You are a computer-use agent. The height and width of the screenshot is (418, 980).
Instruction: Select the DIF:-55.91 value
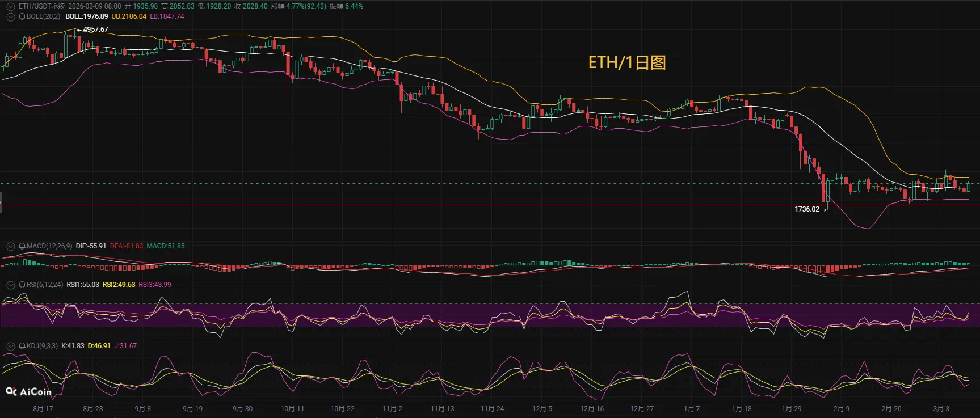click(x=91, y=246)
